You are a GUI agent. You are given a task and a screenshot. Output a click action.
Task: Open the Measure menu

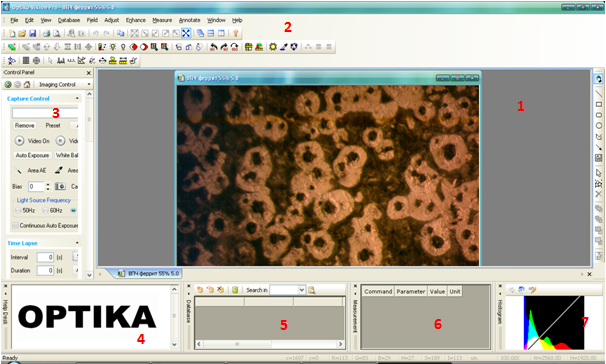(x=162, y=20)
